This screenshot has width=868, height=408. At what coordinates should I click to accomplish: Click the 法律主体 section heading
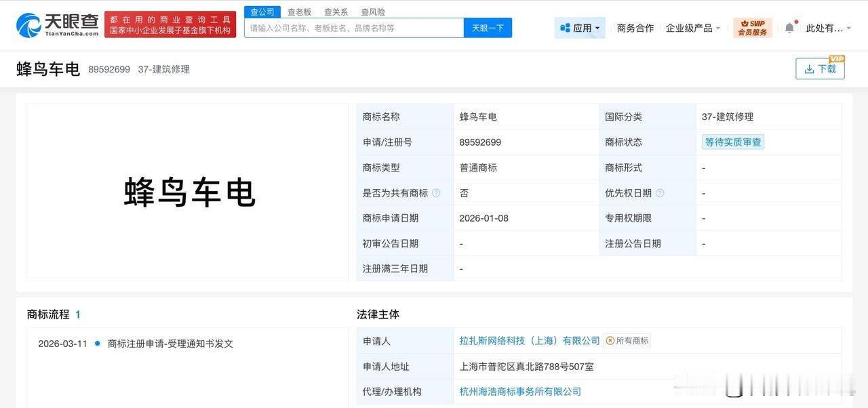click(378, 314)
